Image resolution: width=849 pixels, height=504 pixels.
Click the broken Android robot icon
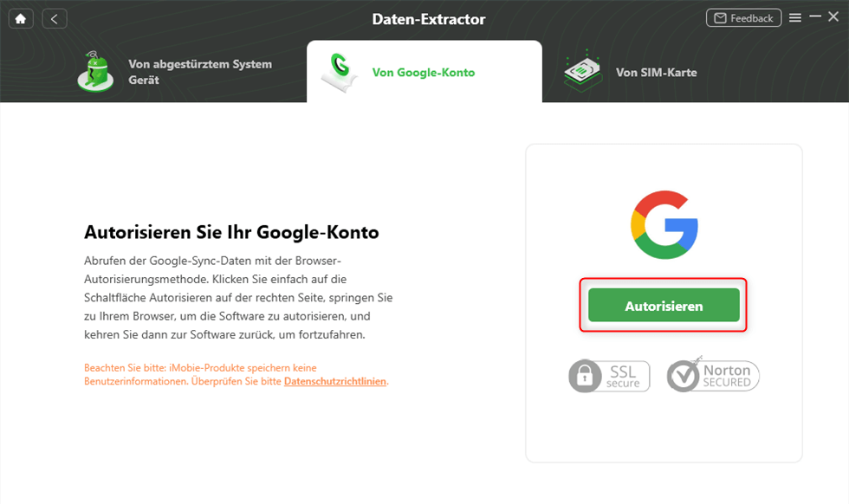tap(95, 72)
